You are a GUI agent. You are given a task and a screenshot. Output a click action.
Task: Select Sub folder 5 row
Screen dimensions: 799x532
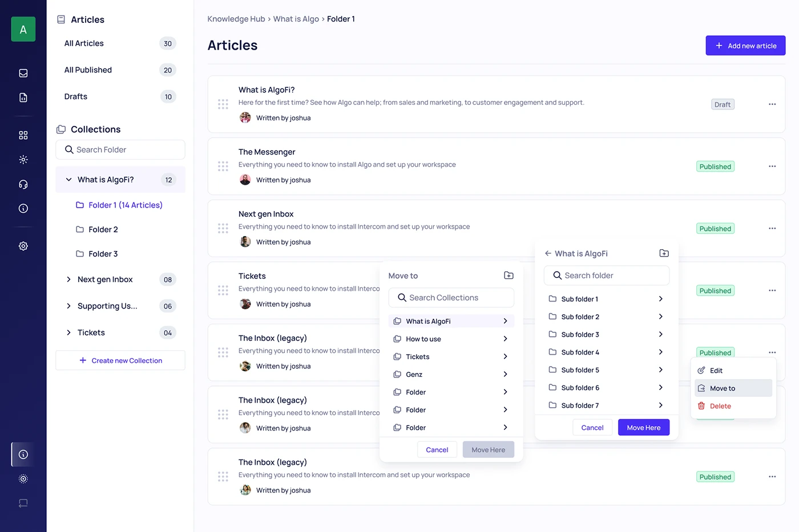coord(607,370)
